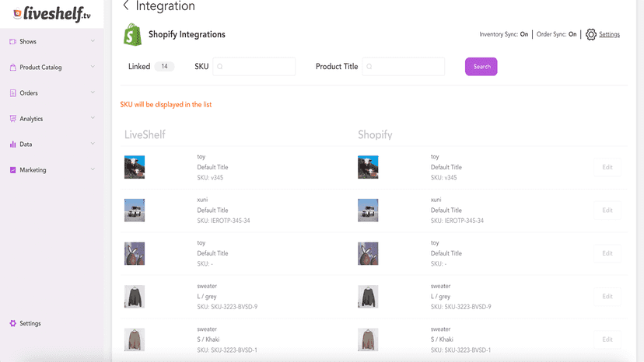644x362 pixels.
Task: Click the purple Search button
Action: tap(481, 67)
